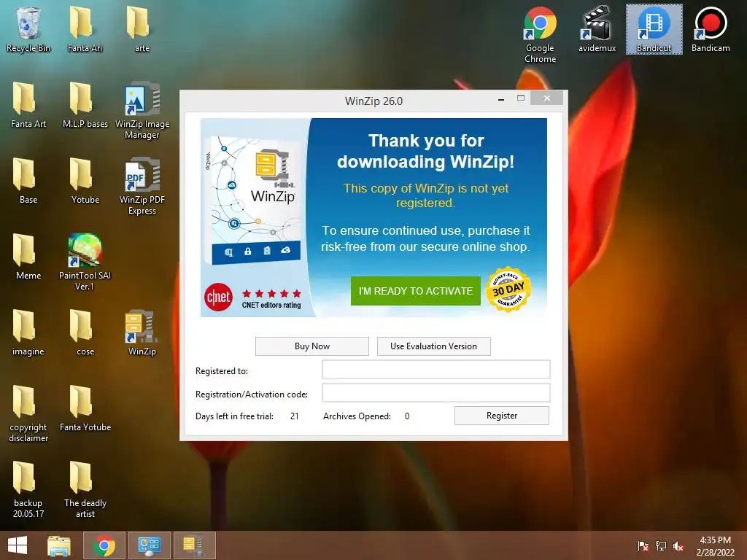Select the cose folder icon
The height and width of the screenshot is (560, 747).
click(x=85, y=332)
